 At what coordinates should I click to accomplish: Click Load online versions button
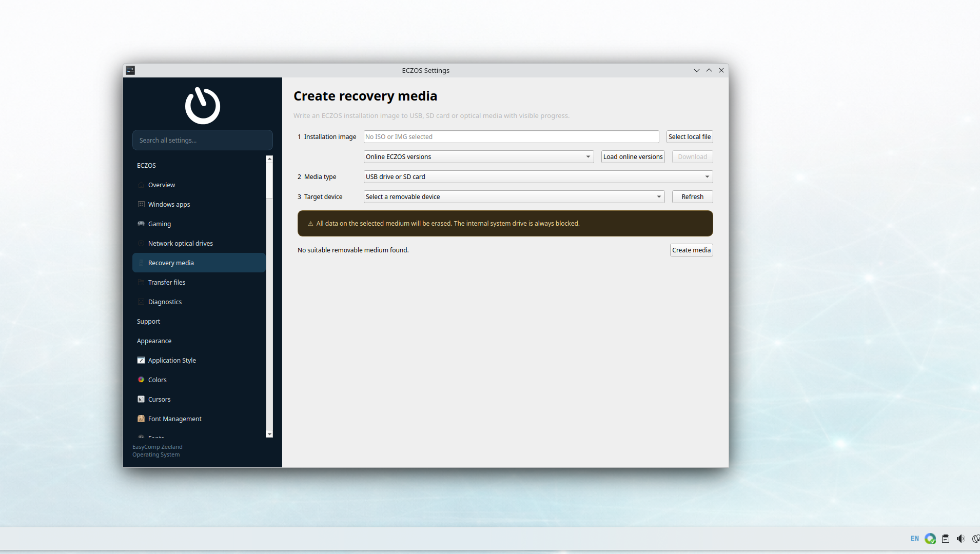tap(633, 156)
